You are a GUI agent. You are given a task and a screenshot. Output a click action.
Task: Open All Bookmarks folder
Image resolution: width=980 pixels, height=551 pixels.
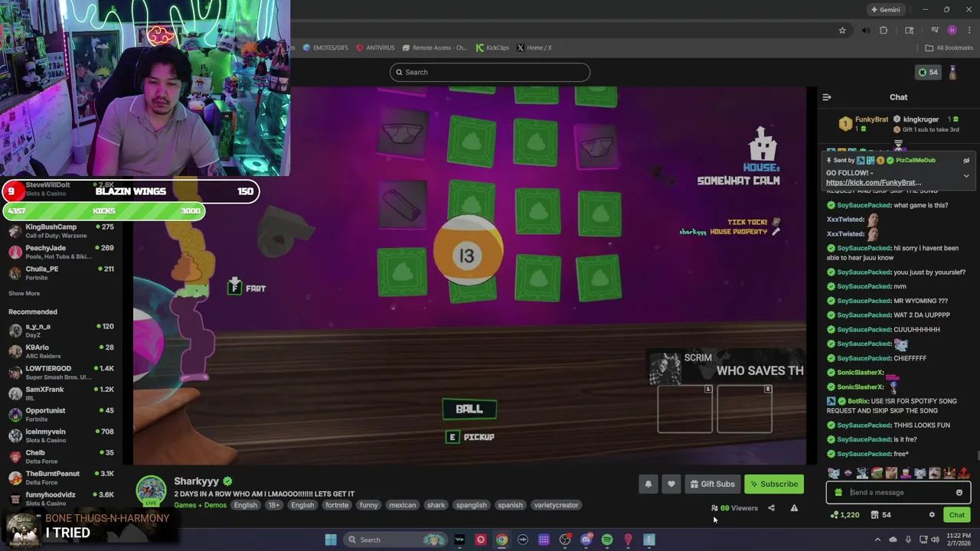click(x=949, y=47)
